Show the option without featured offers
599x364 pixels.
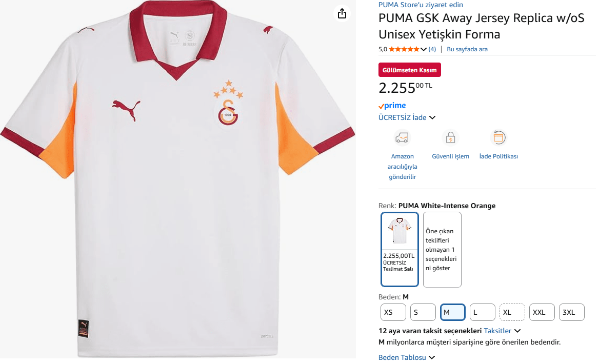pos(442,250)
